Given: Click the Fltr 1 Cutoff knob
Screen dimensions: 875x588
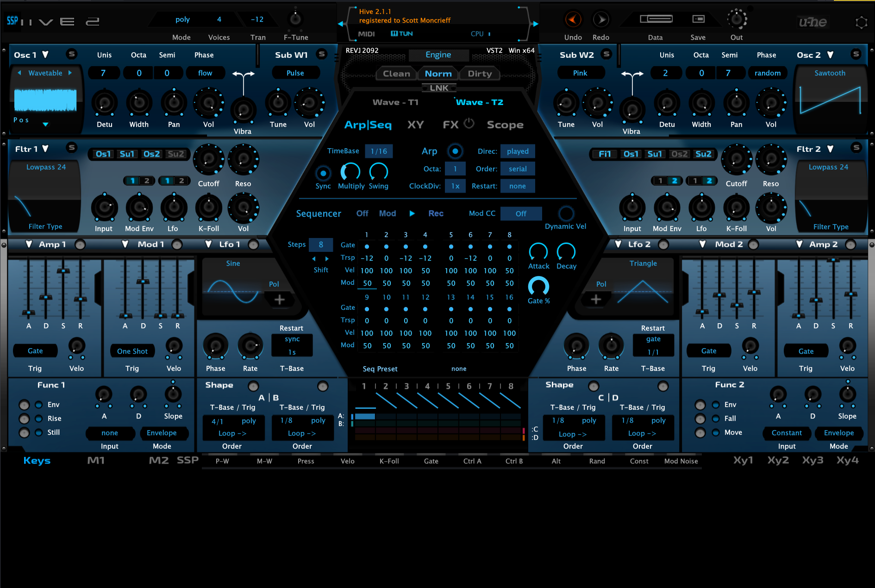Looking at the screenshot, I should coord(209,159).
